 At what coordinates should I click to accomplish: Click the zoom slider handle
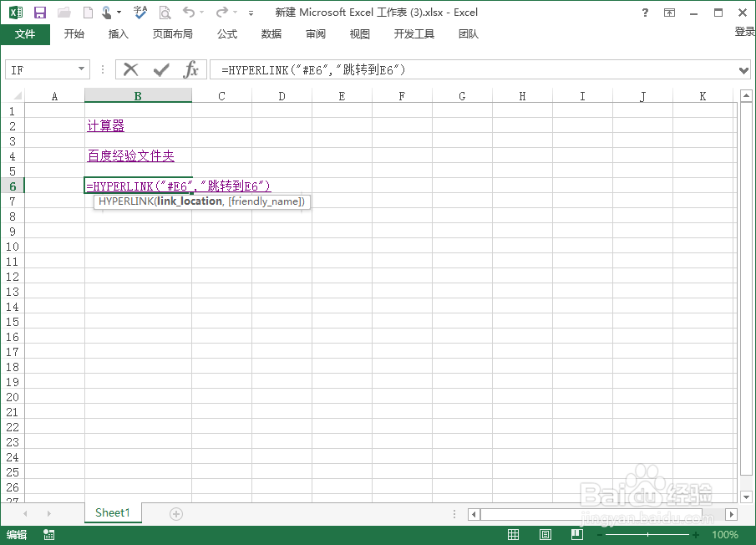pyautogui.click(x=647, y=534)
